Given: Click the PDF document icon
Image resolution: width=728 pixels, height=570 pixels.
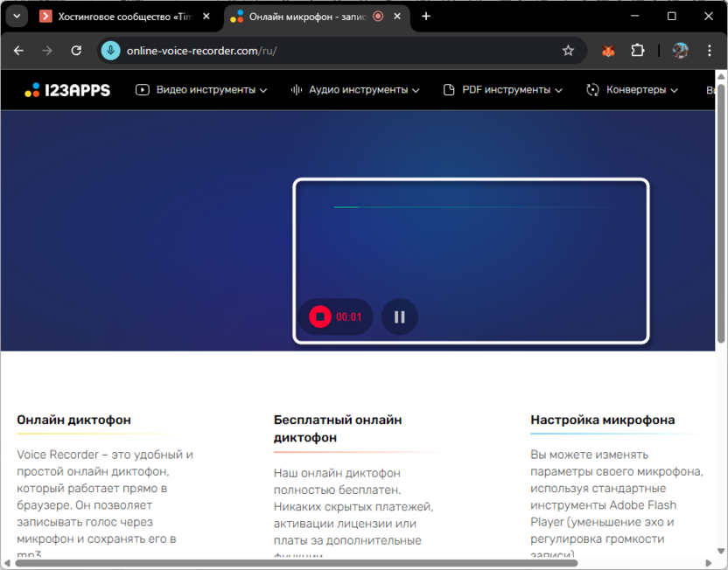Looking at the screenshot, I should coord(449,90).
